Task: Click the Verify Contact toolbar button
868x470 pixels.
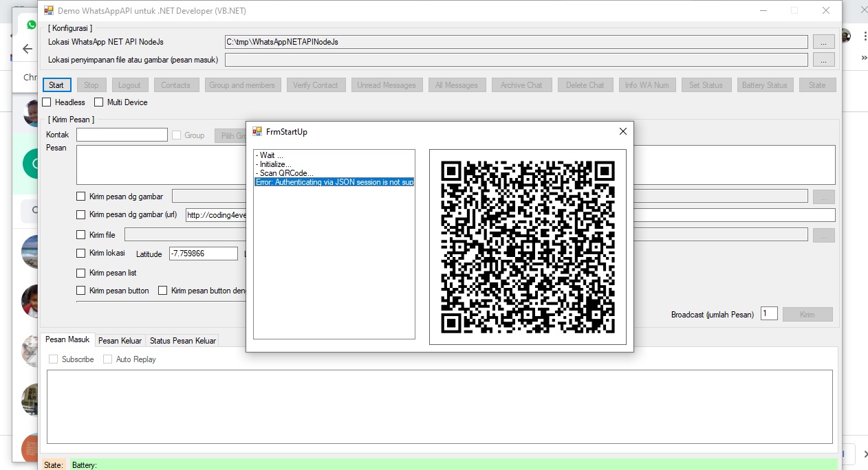Action: 316,85
